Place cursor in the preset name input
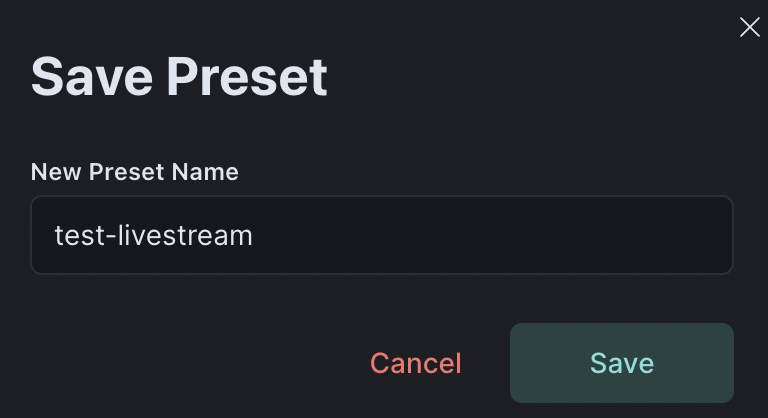 click(x=382, y=235)
